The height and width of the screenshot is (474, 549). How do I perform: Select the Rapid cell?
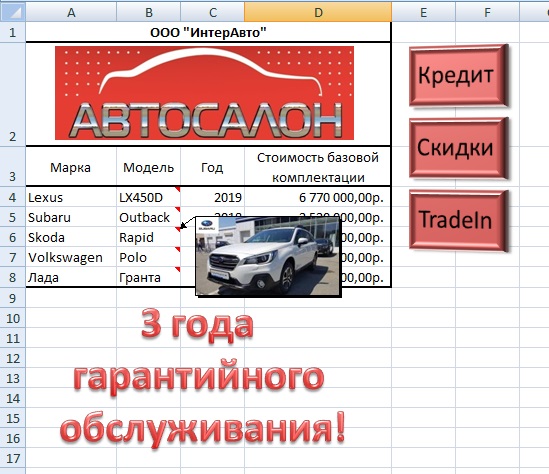click(149, 237)
